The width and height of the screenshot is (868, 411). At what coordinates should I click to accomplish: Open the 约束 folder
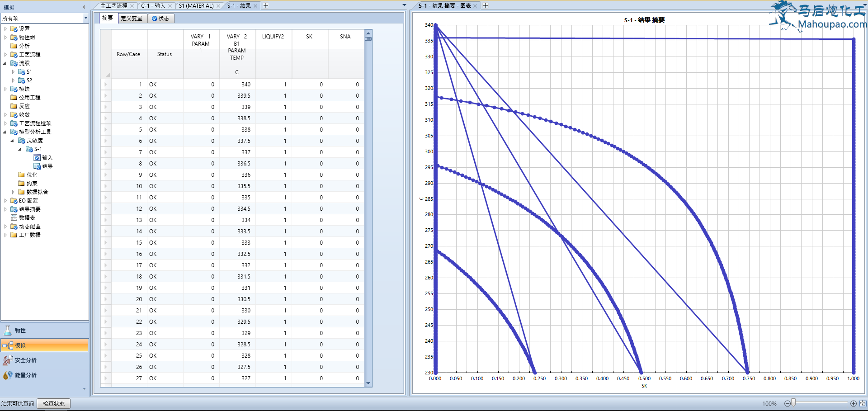coord(32,183)
